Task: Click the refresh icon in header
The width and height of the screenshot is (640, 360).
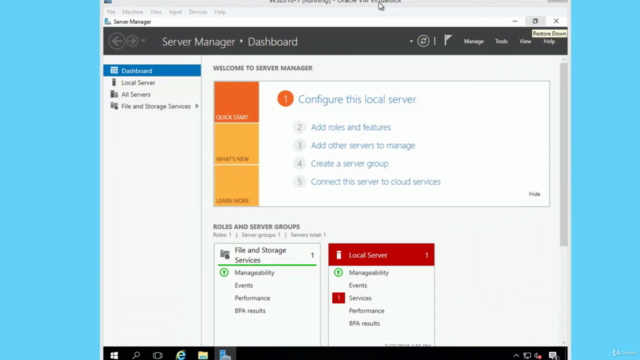Action: [423, 41]
